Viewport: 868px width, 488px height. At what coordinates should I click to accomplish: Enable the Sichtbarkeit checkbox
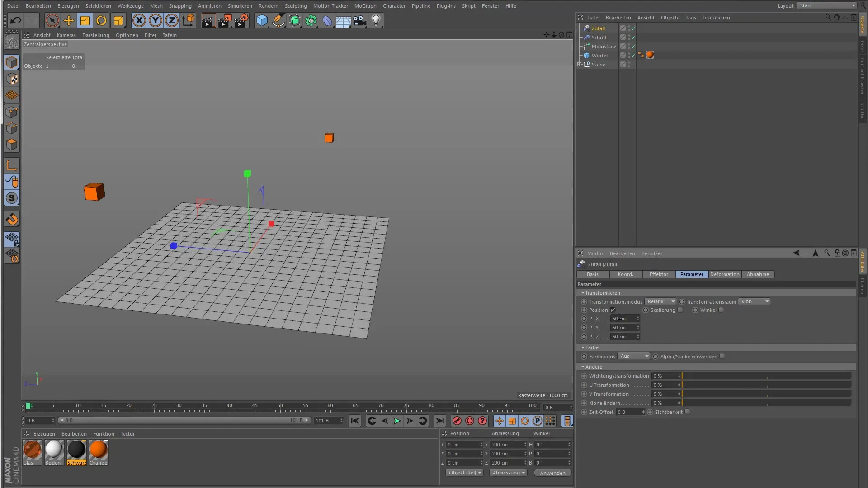point(687,412)
